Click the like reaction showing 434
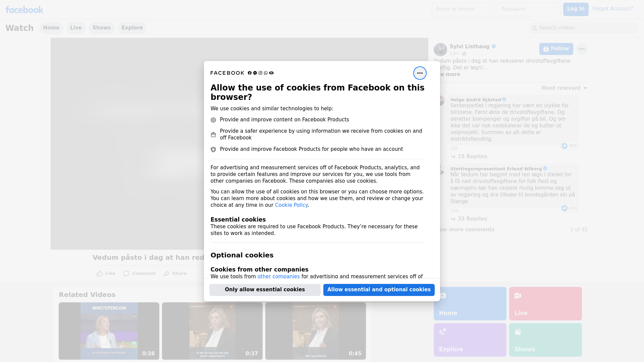The image size is (644, 362). pos(569,208)
